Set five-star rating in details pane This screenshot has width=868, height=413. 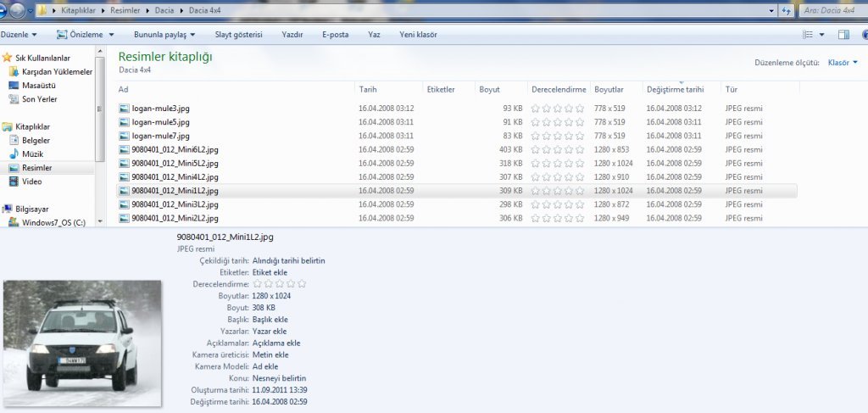click(x=301, y=284)
